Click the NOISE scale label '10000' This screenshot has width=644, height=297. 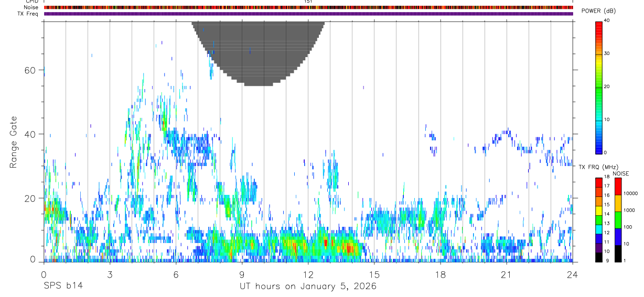pyautogui.click(x=630, y=193)
